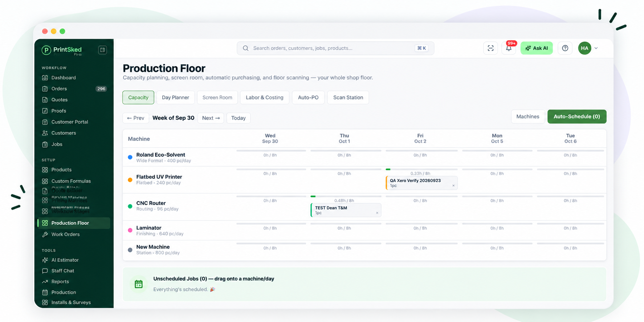Click the PrintSked logo icon
This screenshot has height=322, width=644.
(x=46, y=50)
